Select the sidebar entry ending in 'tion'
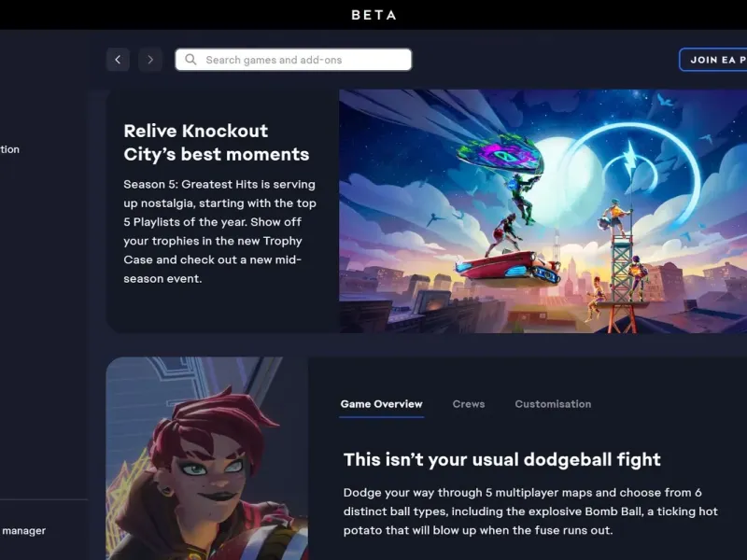This screenshot has height=560, width=747. click(9, 149)
